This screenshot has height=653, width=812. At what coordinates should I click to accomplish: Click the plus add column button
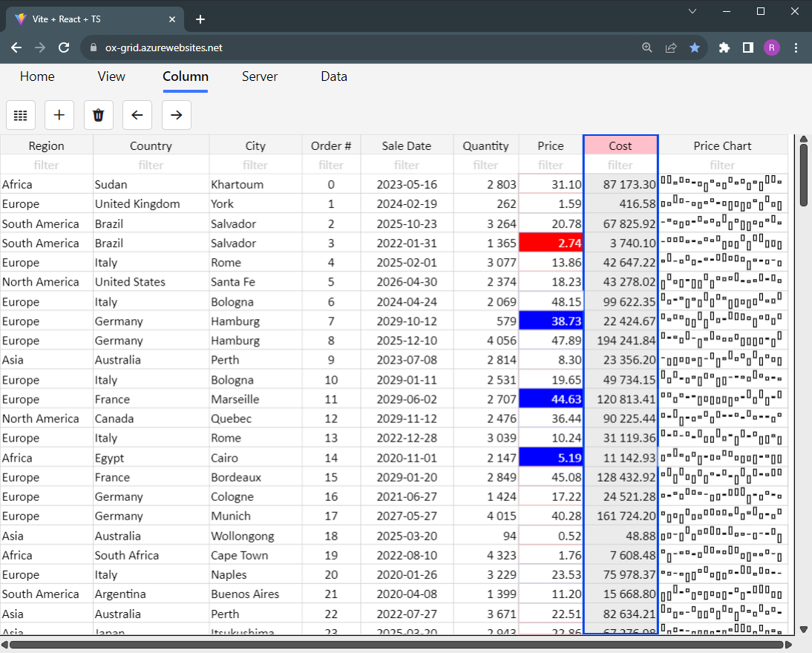(59, 115)
